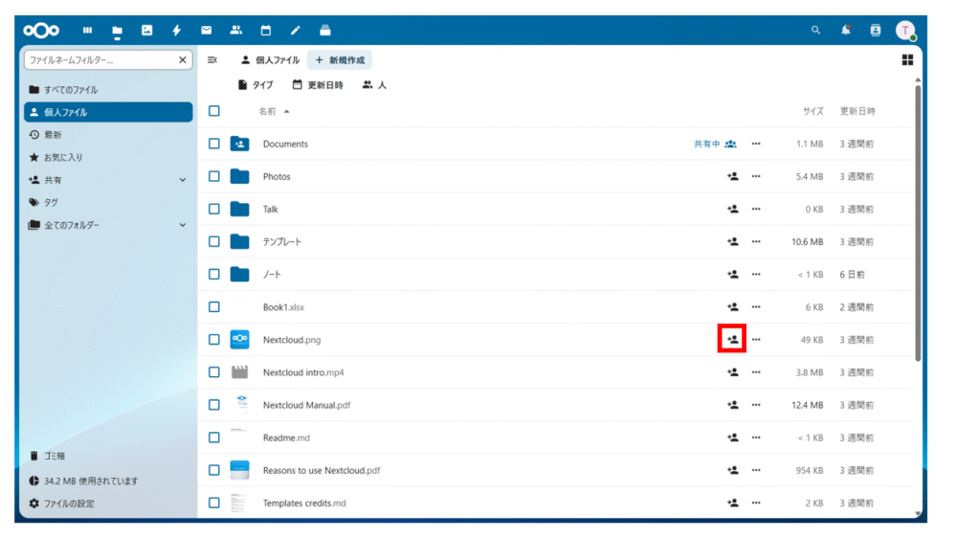Viewport: 980px width, 538px height.
Task: Open the three-dot menu for Photos folder
Action: point(756,177)
